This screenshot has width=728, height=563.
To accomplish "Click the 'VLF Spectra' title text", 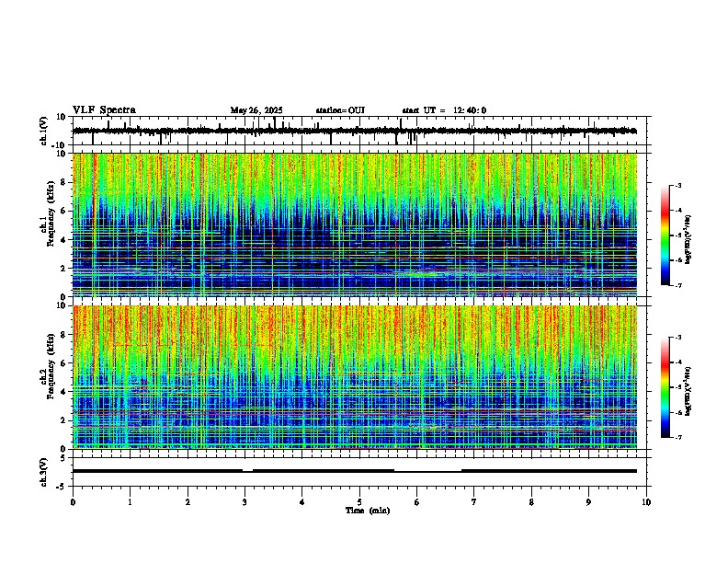I will [104, 109].
